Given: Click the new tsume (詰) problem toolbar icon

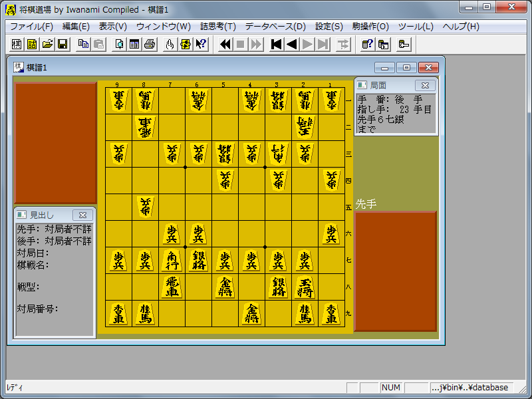Looking at the screenshot, I should pyautogui.click(x=32, y=45).
